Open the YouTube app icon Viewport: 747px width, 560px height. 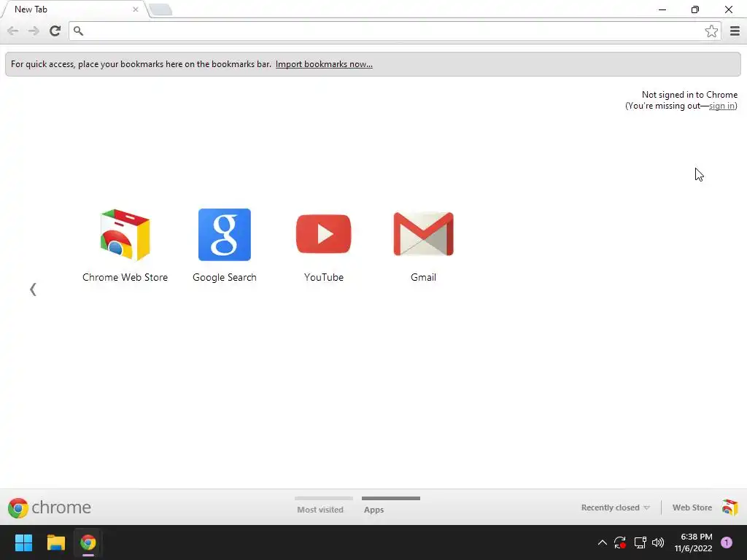pyautogui.click(x=323, y=234)
